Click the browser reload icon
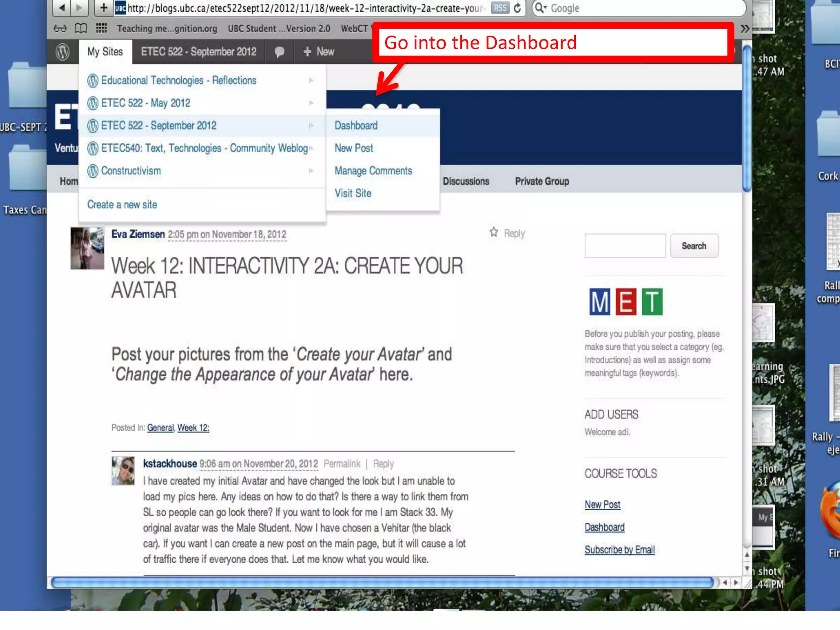This screenshot has height=630, width=840. pos(518,8)
